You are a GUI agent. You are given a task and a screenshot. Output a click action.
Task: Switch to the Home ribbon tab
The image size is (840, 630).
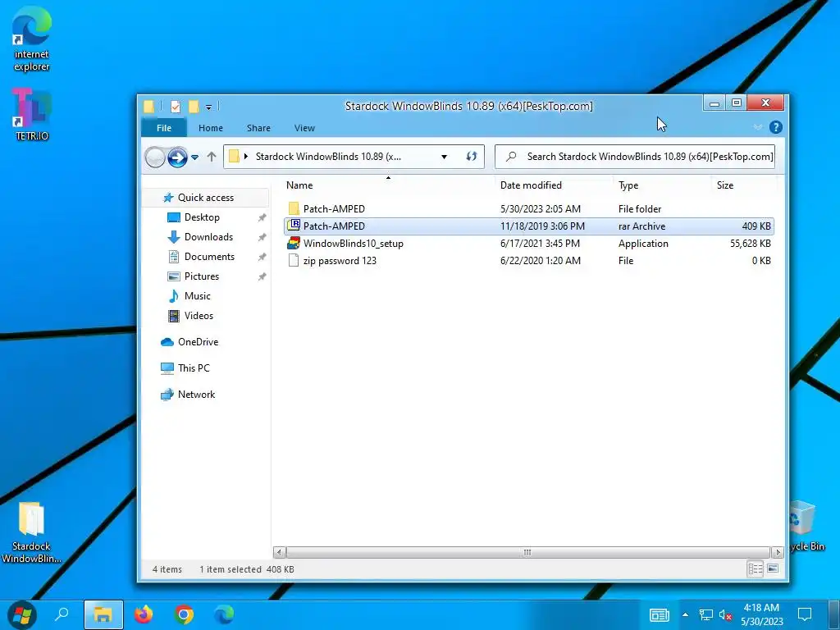[211, 128]
